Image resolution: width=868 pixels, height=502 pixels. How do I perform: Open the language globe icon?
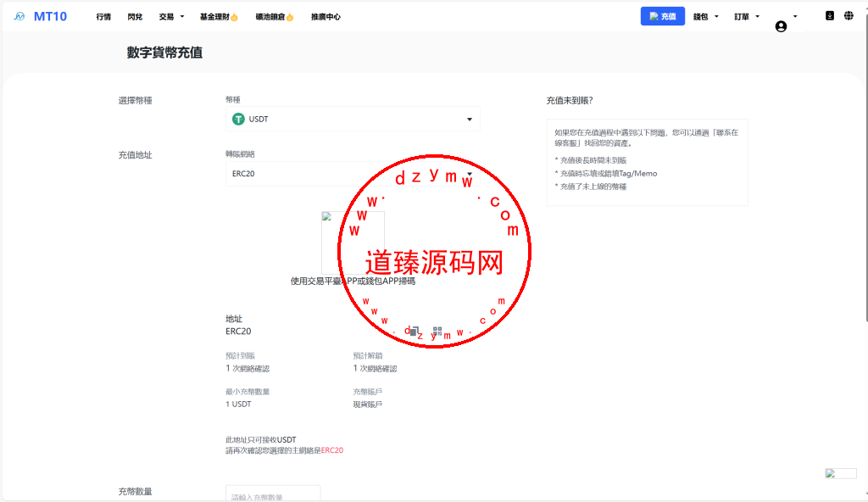(x=849, y=15)
